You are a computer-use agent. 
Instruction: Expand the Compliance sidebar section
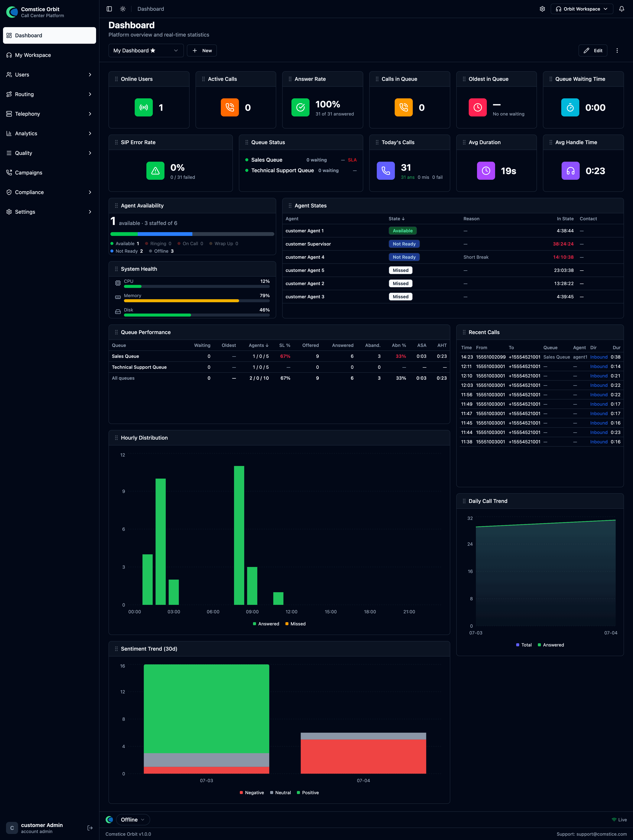49,192
